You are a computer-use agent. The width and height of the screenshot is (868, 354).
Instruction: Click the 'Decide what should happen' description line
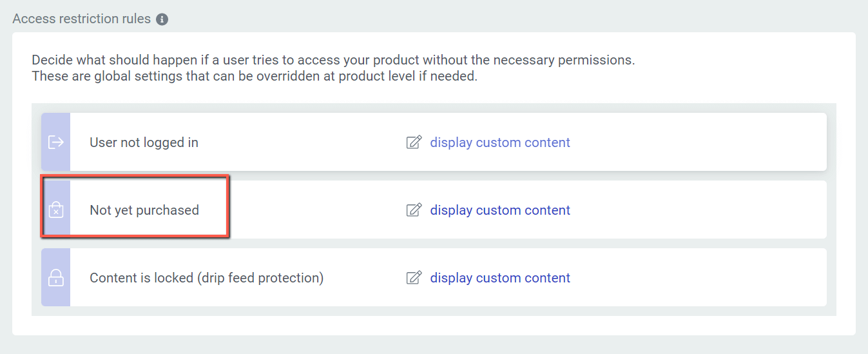(333, 60)
